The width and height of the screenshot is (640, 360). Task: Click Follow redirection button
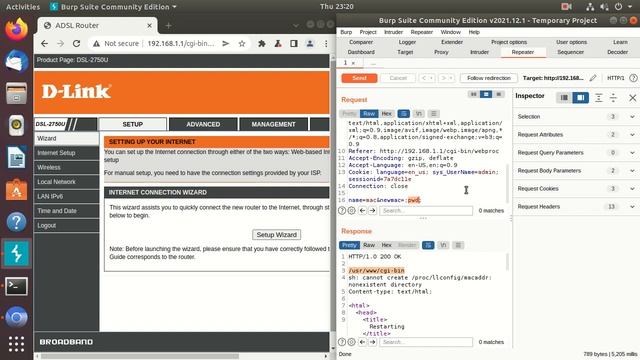[x=489, y=78]
